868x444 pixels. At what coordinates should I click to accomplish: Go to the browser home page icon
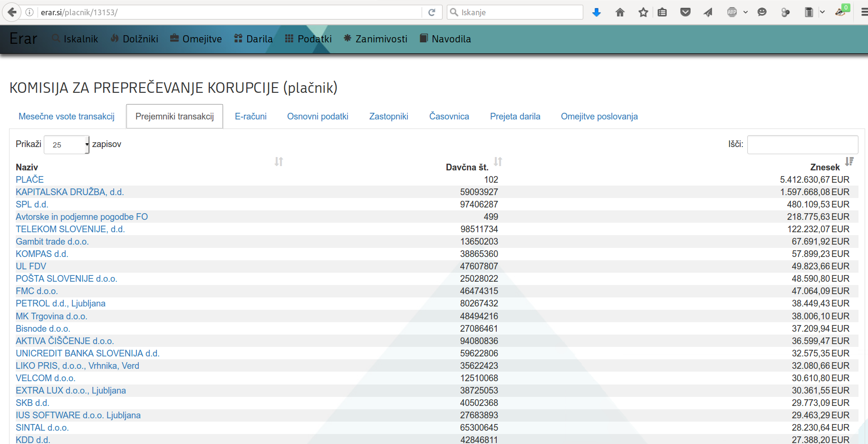click(x=620, y=12)
